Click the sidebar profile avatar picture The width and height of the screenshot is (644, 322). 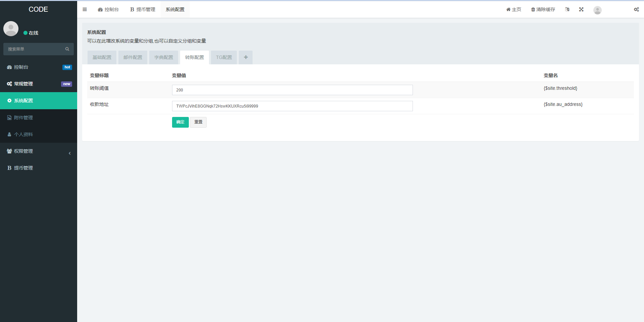coord(11,29)
